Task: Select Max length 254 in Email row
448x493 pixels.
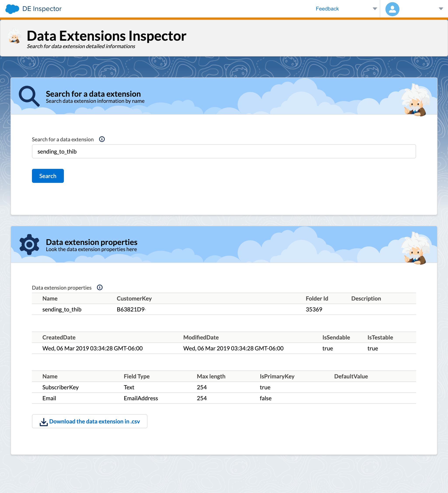Action: (x=202, y=398)
